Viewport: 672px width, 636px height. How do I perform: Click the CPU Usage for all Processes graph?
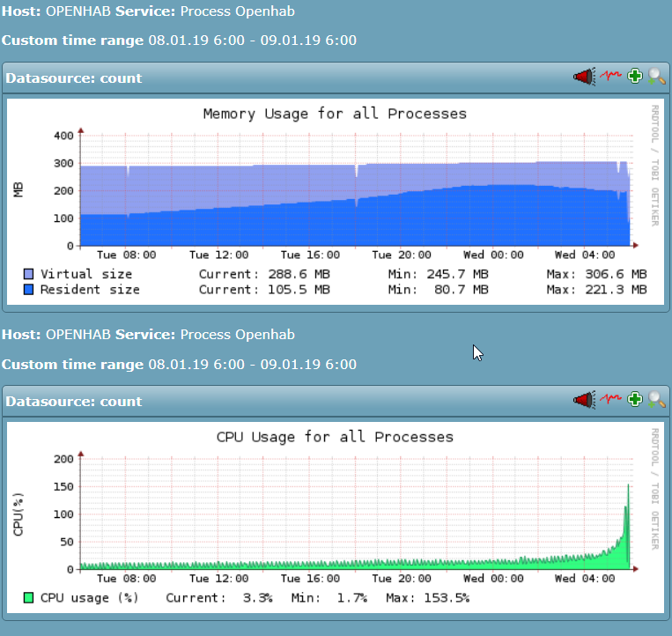coord(336,517)
